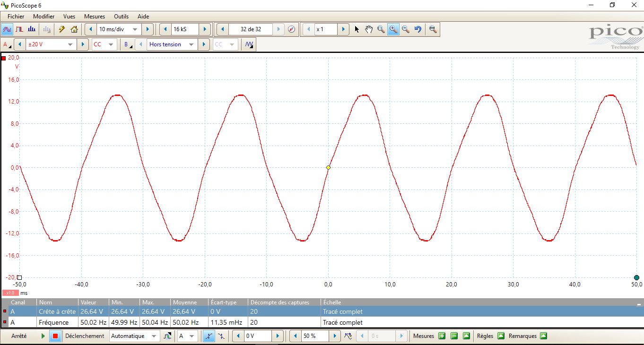Image resolution: width=644 pixels, height=345 pixels.
Task: Undo zoom with the blue arrow icon
Action: click(418, 29)
